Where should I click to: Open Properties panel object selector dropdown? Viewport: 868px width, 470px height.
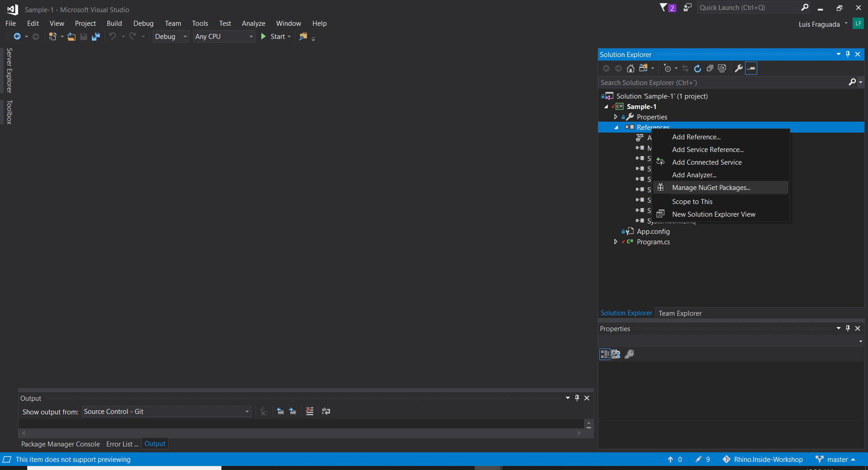(x=860, y=342)
